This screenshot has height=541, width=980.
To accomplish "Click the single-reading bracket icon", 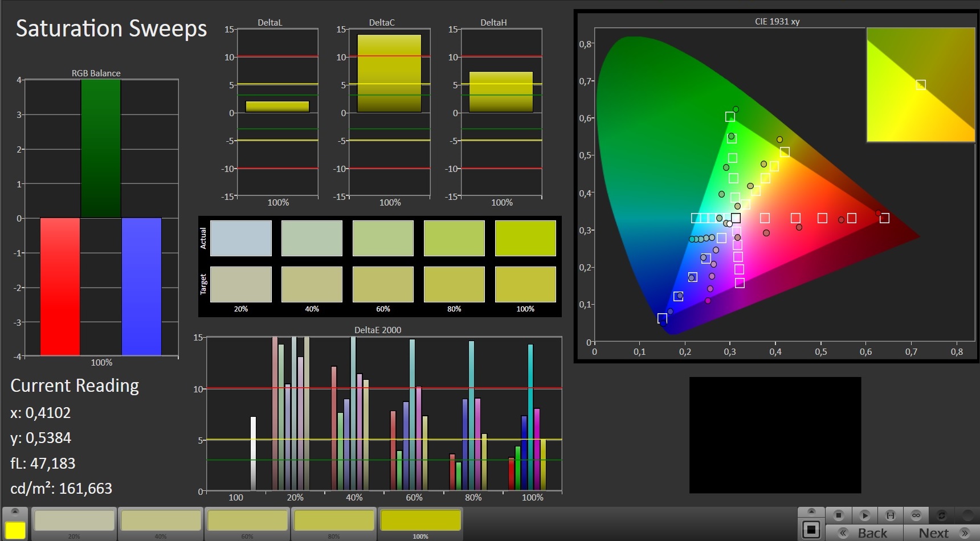I will point(891,515).
